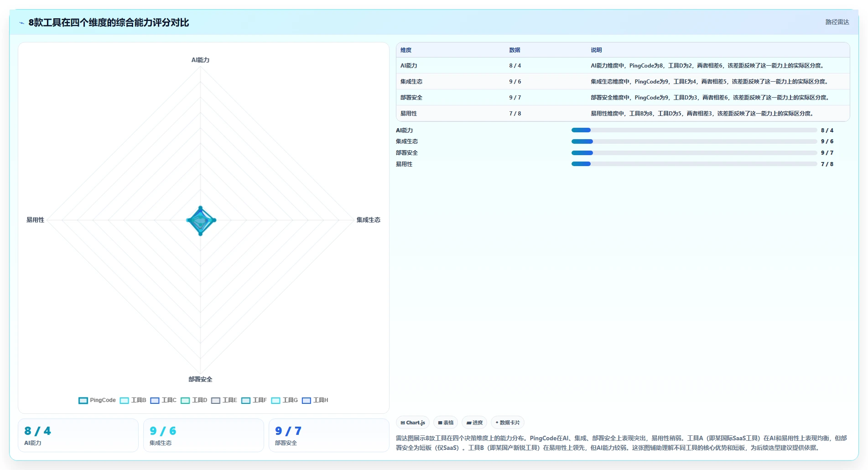Click the 表格 tag button
This screenshot has height=470, width=868.
(446, 423)
